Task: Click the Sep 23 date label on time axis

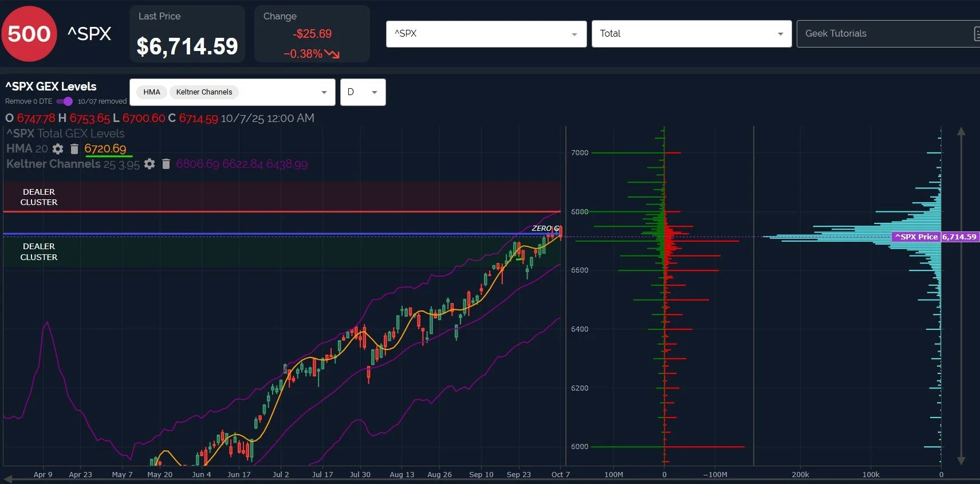Action: [x=519, y=475]
